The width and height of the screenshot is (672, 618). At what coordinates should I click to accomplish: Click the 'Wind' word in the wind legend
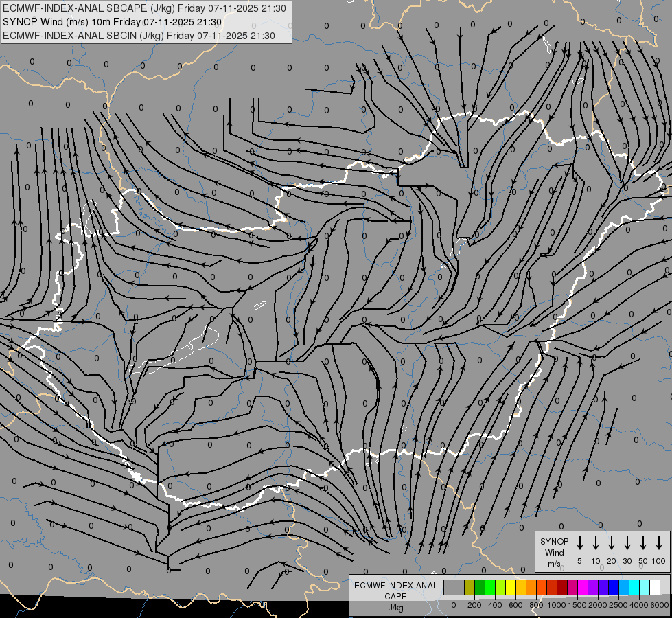pos(554,552)
